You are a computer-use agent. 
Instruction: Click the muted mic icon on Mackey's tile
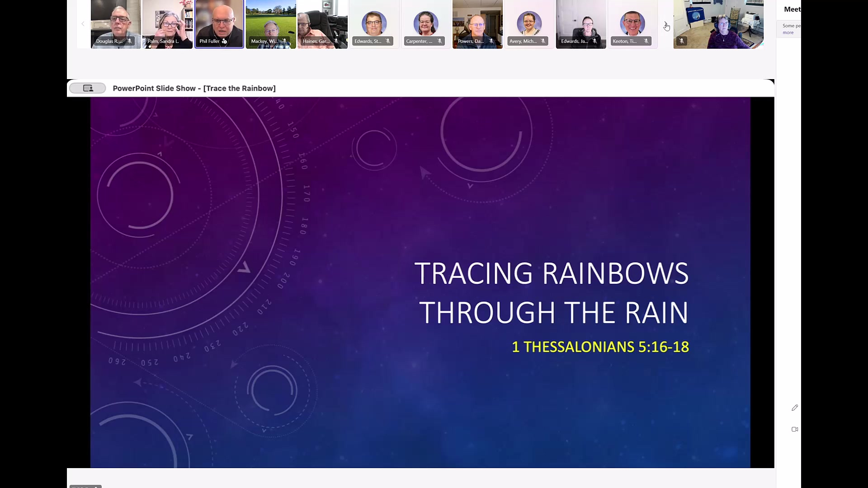pos(285,41)
